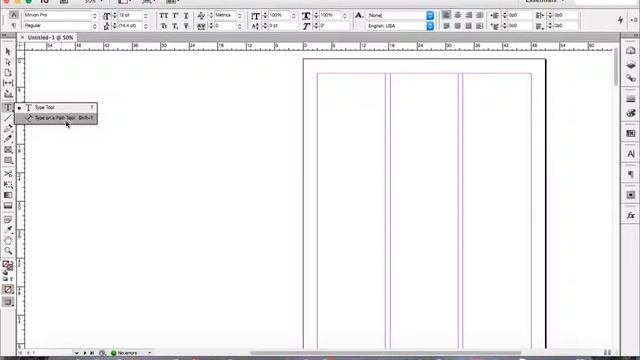This screenshot has height=360, width=640.
Task: Close the Untitled-1 document tab
Action: [22, 37]
